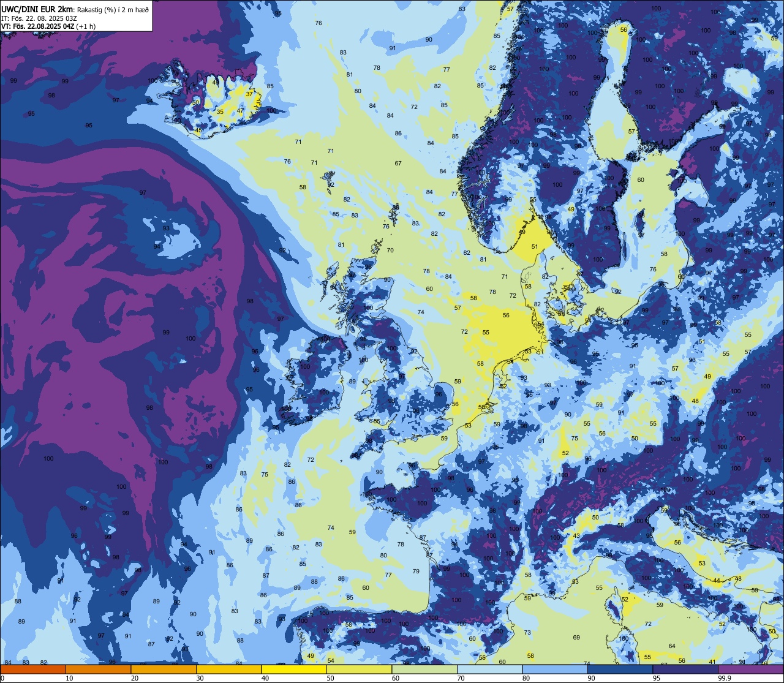Screen dimensions: 784x683
Task: Click the 80–90% medium blue legend swatch
Action: (x=555, y=670)
